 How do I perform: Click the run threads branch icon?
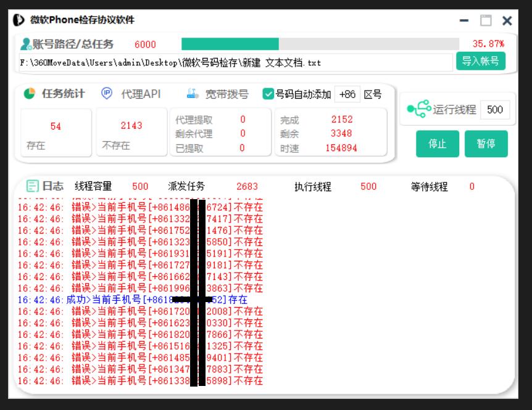coord(419,109)
